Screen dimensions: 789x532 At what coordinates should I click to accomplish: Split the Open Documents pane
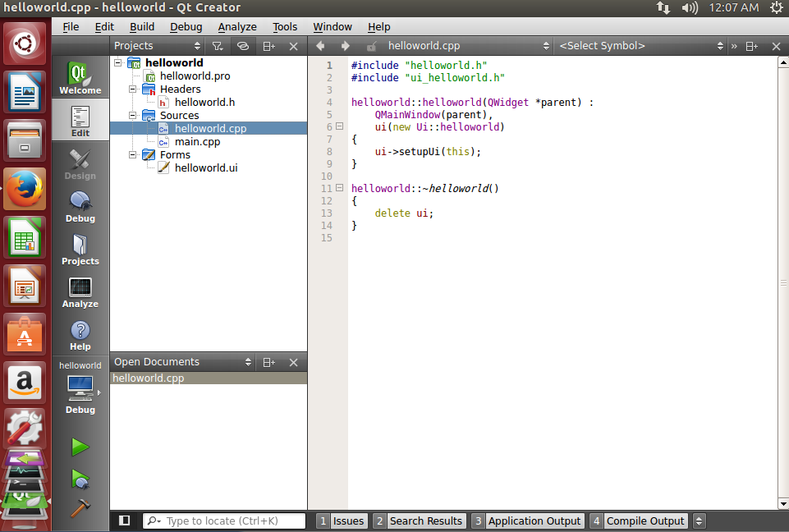coord(269,362)
